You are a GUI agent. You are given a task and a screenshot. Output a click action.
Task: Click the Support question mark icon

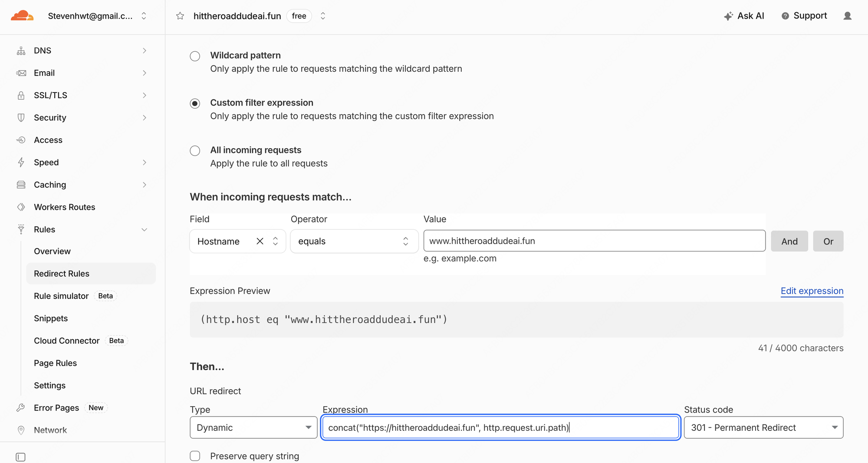[785, 16]
